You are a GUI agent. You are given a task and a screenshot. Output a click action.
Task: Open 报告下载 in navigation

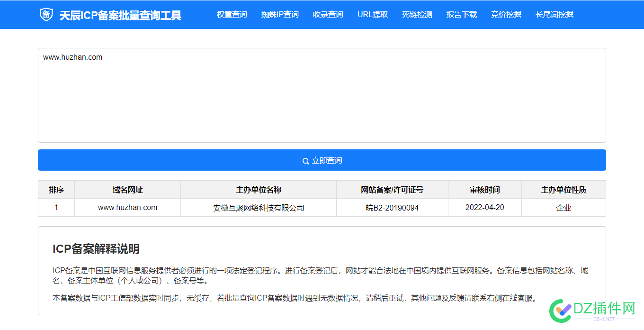coord(462,15)
